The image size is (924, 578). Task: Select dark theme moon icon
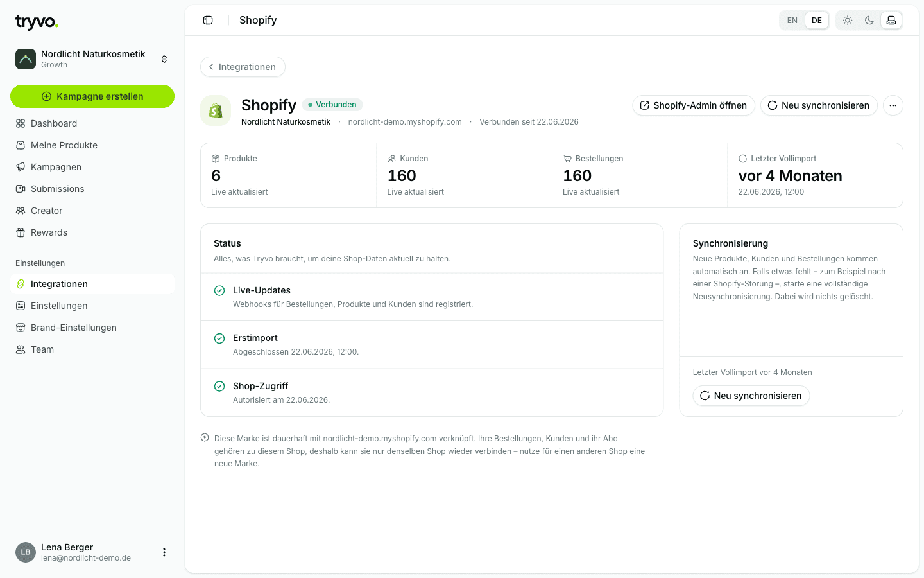pos(869,21)
